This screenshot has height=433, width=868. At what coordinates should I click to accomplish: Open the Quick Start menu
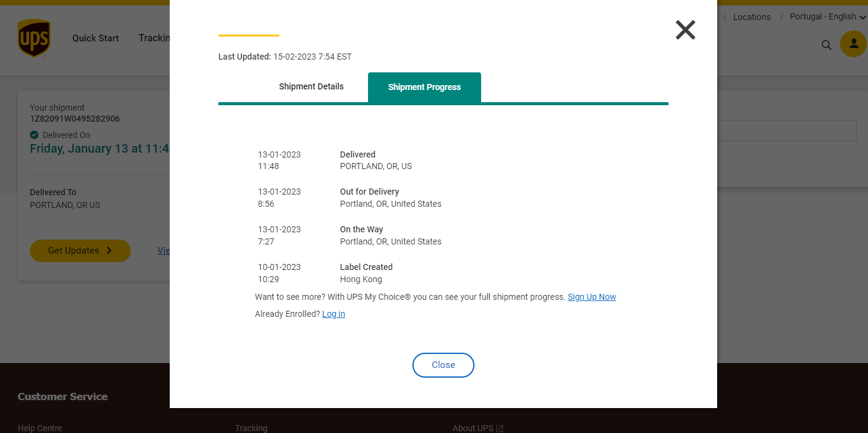pos(95,38)
